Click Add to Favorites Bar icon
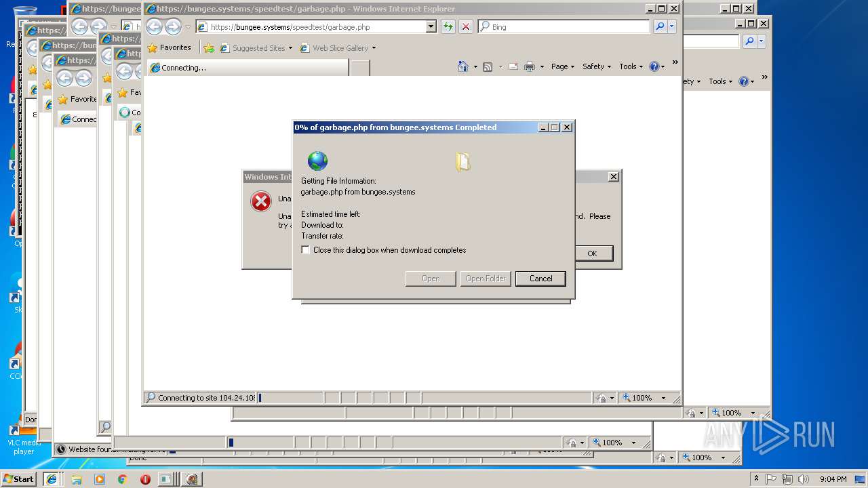The width and height of the screenshot is (868, 488). 209,48
